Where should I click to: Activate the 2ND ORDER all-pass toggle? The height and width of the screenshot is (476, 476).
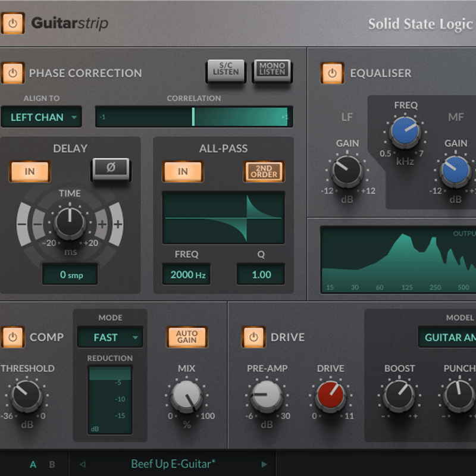click(x=264, y=171)
